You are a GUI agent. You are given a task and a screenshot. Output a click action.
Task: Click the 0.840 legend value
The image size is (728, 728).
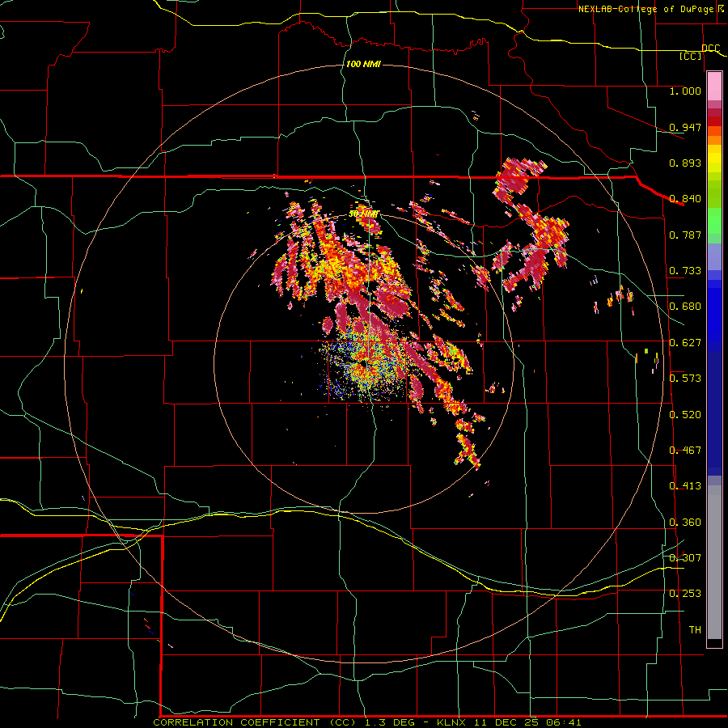pos(685,199)
